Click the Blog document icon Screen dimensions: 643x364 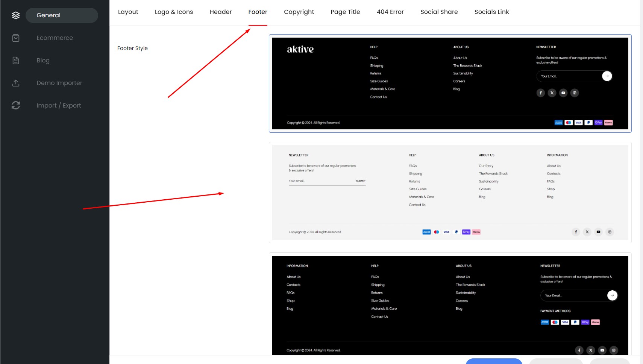16,61
